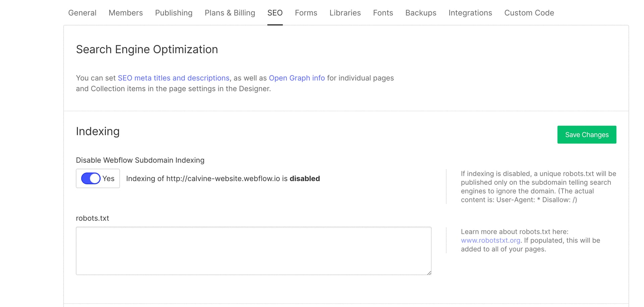Select the SEO tab
Viewport: 644px width, 307px height.
click(275, 13)
